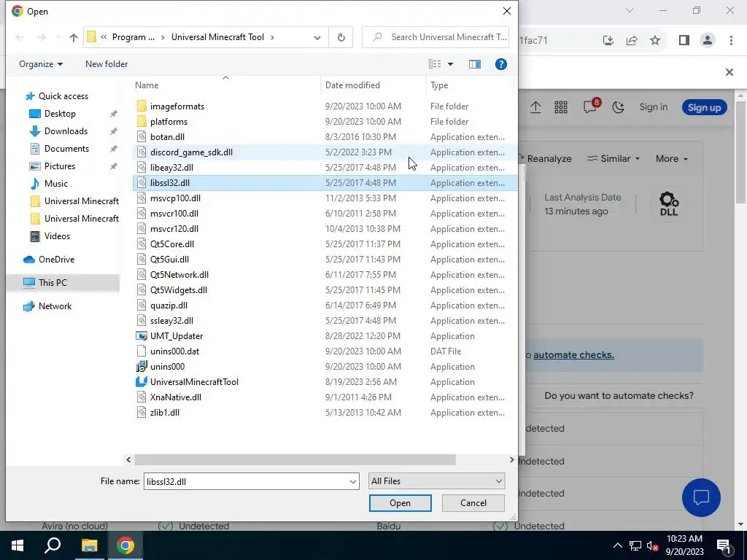The image size is (747, 560).
Task: Go up one folder level in Open dialog
Action: coord(74,37)
